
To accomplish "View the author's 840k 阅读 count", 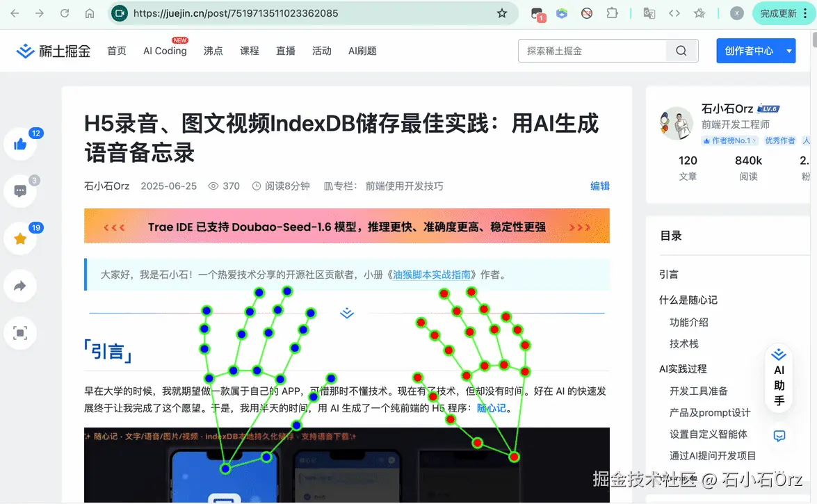I will coord(748,168).
